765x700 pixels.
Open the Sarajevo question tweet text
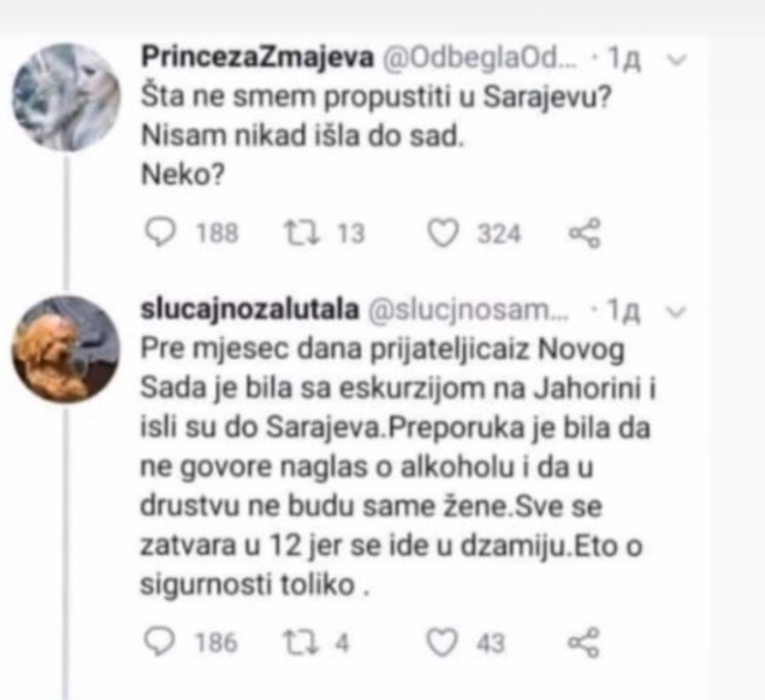point(376,135)
